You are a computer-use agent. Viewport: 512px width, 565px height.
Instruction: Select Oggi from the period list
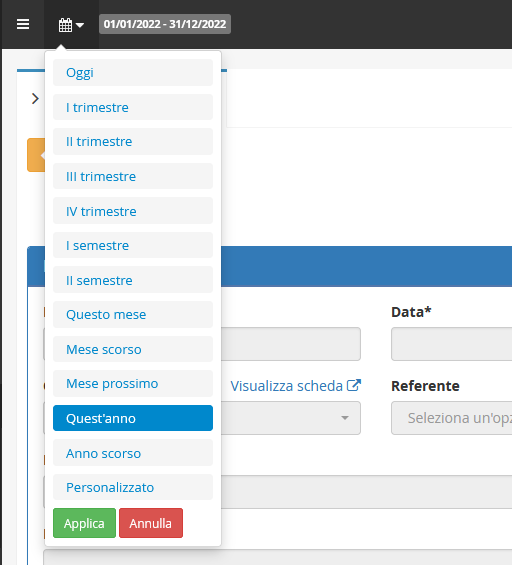[x=133, y=72]
